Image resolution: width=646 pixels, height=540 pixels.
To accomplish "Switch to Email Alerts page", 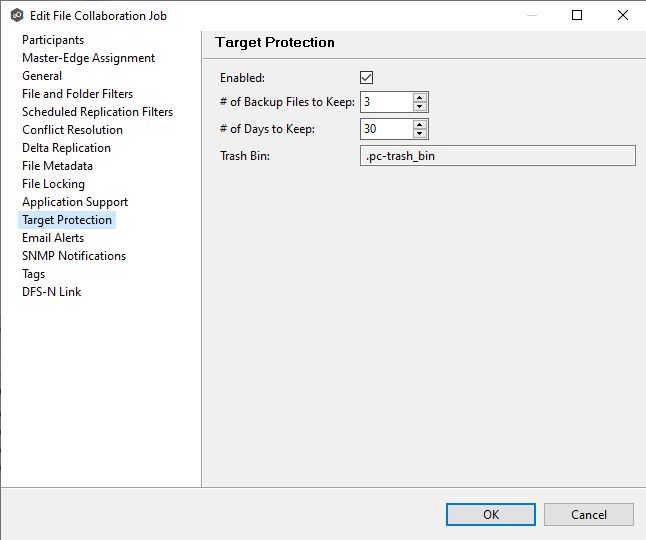I will point(53,238).
